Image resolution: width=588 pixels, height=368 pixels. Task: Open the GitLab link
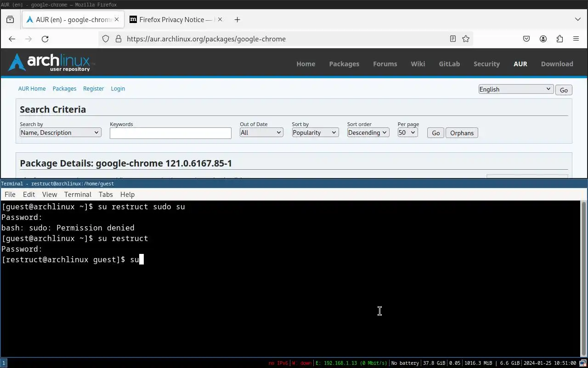(x=449, y=64)
